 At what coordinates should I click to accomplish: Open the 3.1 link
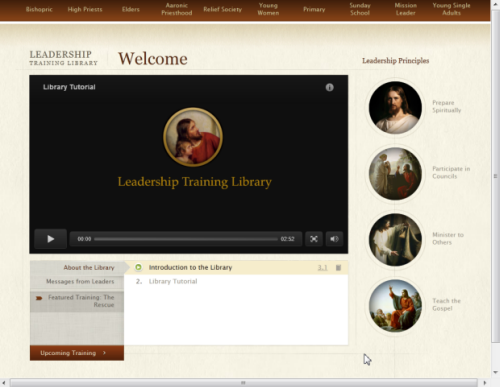(x=322, y=268)
